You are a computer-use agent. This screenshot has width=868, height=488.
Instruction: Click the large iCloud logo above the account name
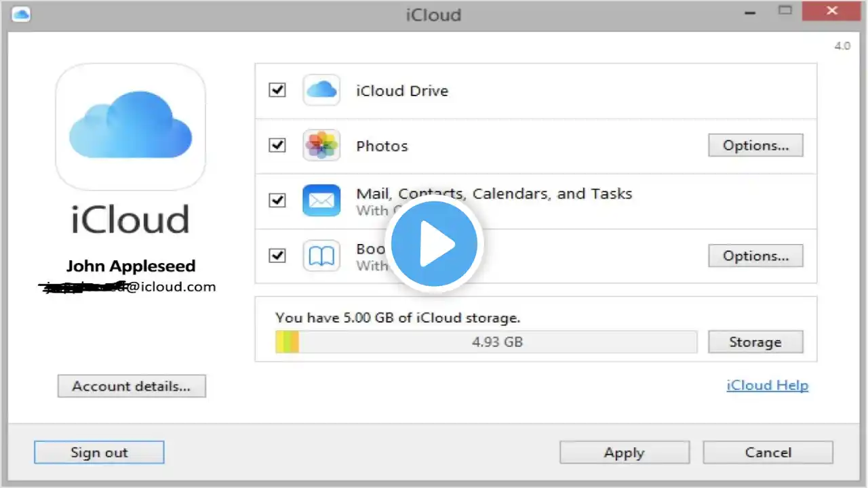click(x=130, y=127)
